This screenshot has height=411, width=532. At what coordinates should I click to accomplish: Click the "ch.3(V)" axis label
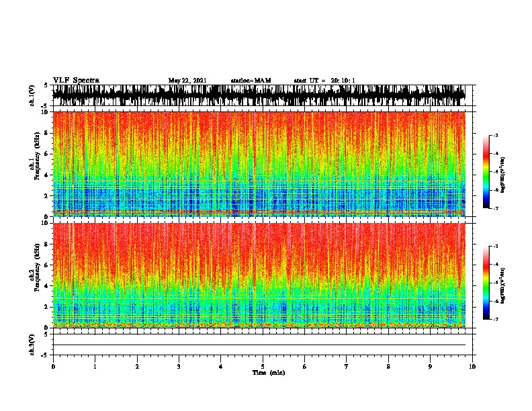click(32, 345)
